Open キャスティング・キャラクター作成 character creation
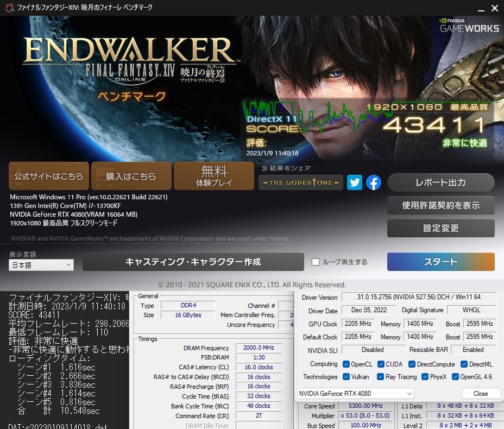Screen dimensions: 504x429 [193, 262]
